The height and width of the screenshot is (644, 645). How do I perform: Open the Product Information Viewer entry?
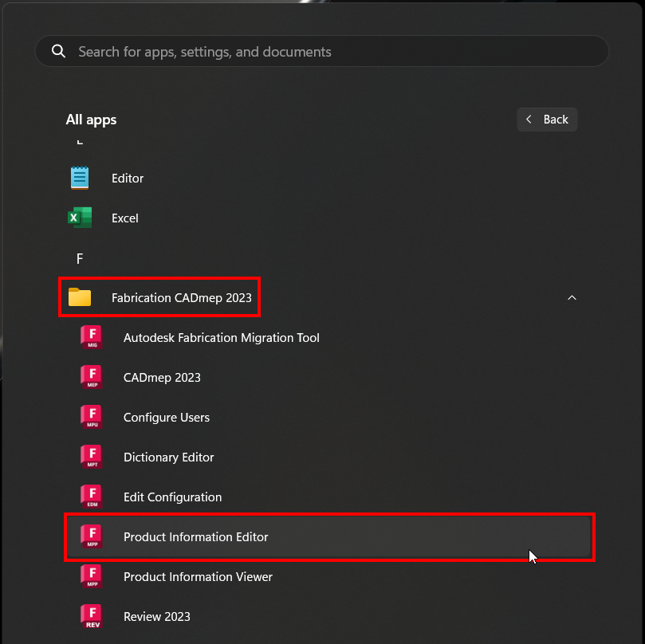[x=198, y=576]
